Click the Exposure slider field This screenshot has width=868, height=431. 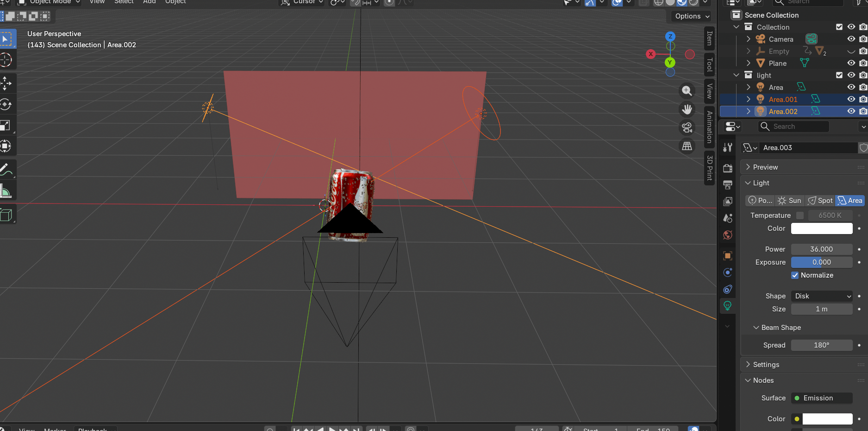(x=822, y=262)
